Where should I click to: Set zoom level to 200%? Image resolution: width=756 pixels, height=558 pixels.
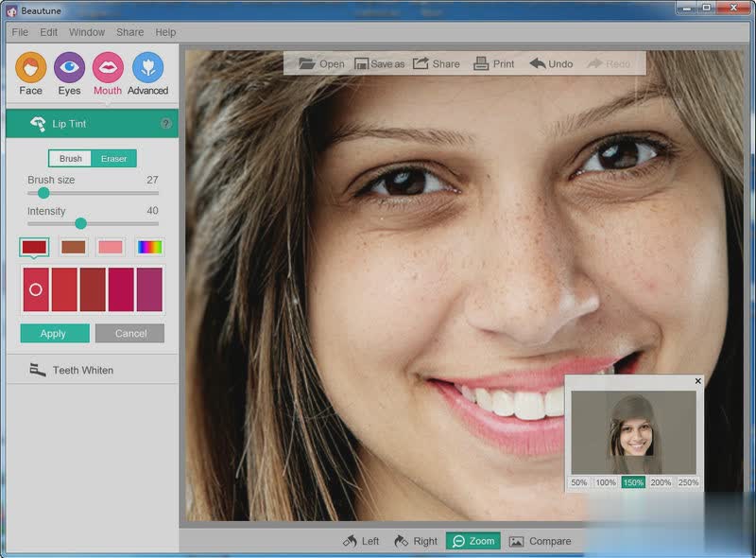click(x=661, y=482)
